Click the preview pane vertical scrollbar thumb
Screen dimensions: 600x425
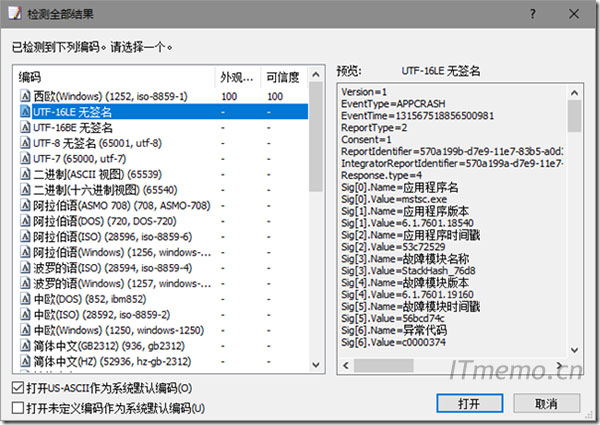tap(574, 116)
